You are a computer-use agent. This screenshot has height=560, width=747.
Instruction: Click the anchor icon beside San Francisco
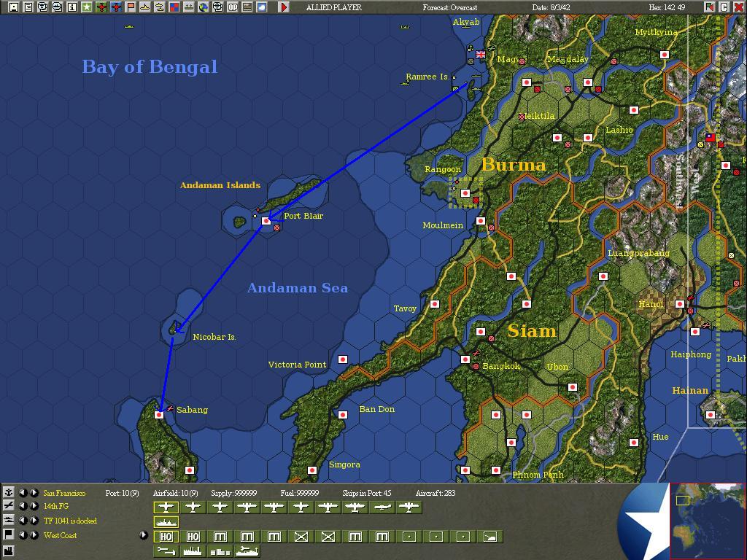click(x=9, y=492)
